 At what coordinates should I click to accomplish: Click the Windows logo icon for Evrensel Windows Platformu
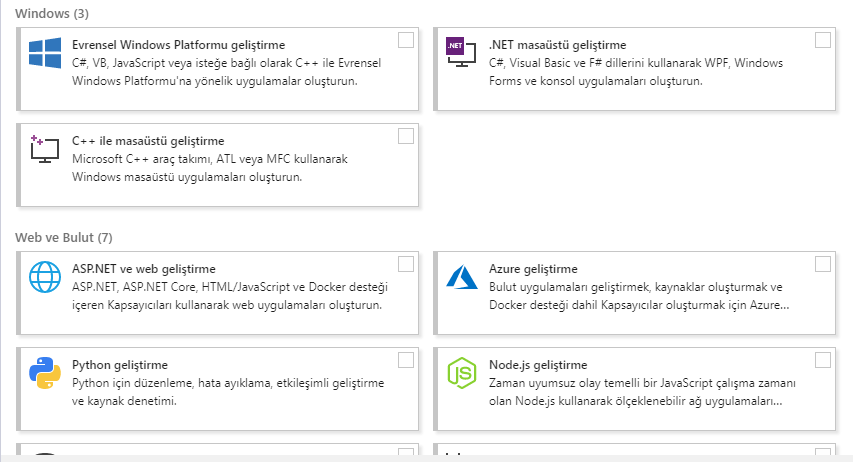coord(45,53)
